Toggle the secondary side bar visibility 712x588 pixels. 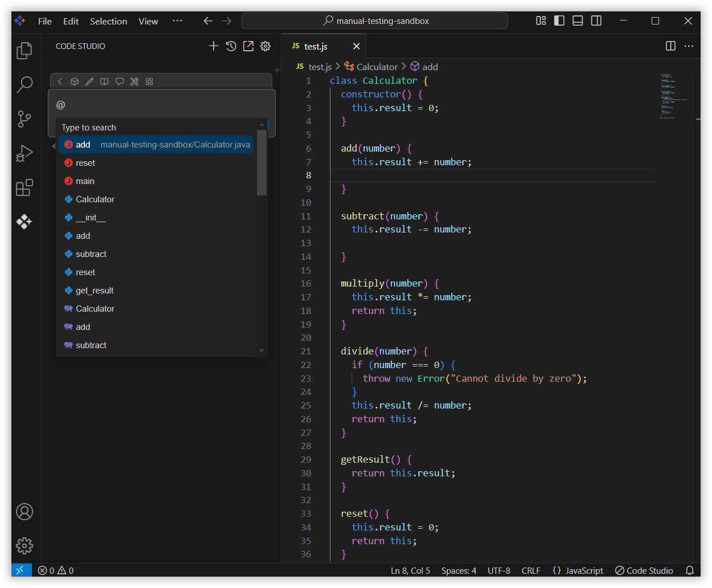(596, 21)
